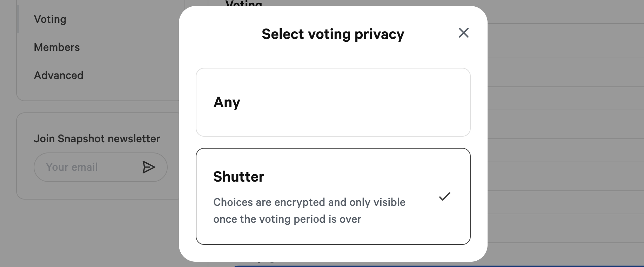The image size is (644, 267).
Task: Click the Join Snapshot newsletter heading
Action: click(x=97, y=139)
